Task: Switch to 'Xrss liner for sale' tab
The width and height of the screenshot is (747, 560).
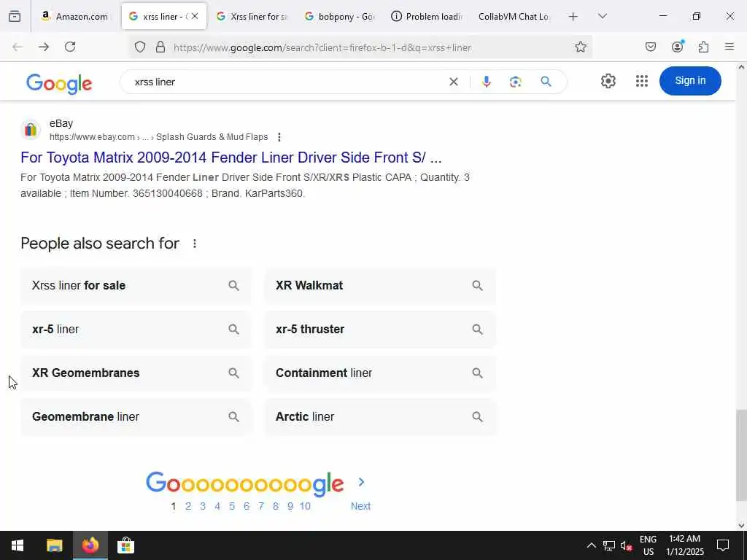Action: click(252, 17)
